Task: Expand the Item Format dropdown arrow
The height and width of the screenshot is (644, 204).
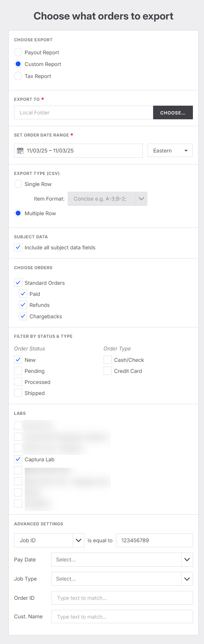Action: tap(141, 199)
